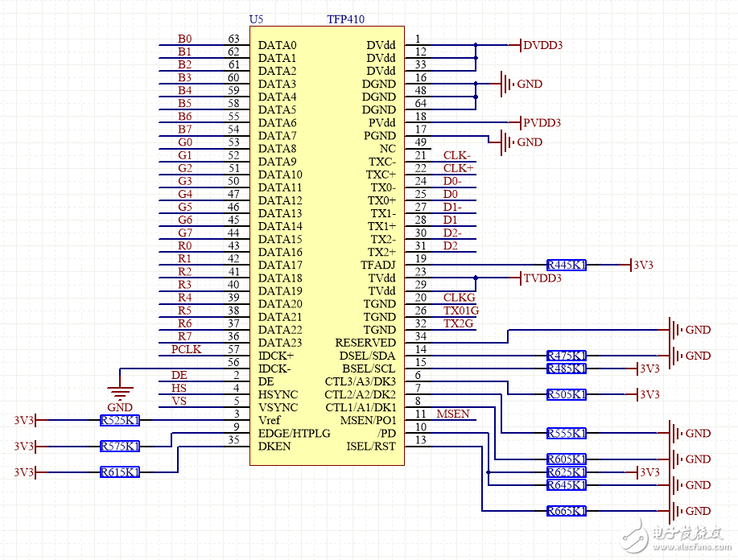Select the TX2G net label

[458, 323]
